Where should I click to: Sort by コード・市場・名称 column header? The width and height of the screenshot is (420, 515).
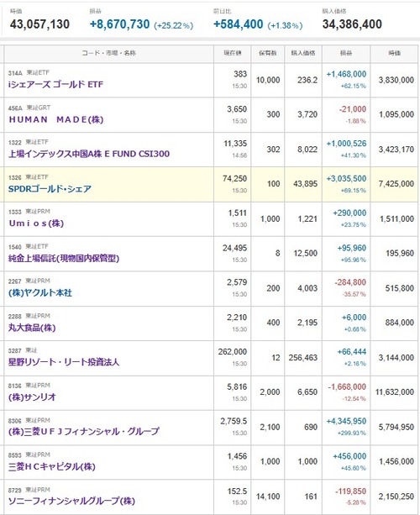coord(108,53)
